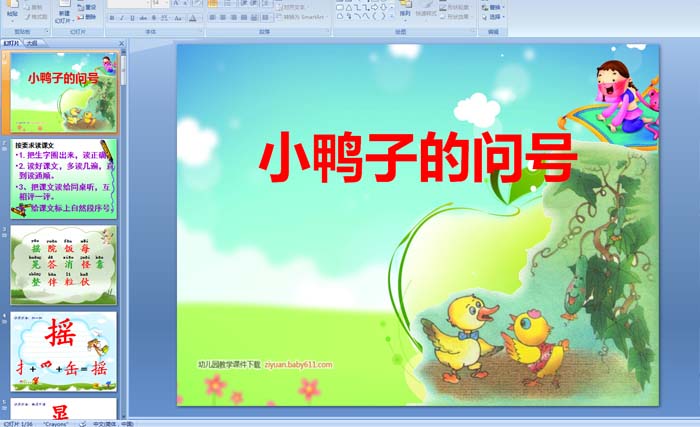Open the font size combo box
This screenshot has width=700, height=427.
click(160, 4)
